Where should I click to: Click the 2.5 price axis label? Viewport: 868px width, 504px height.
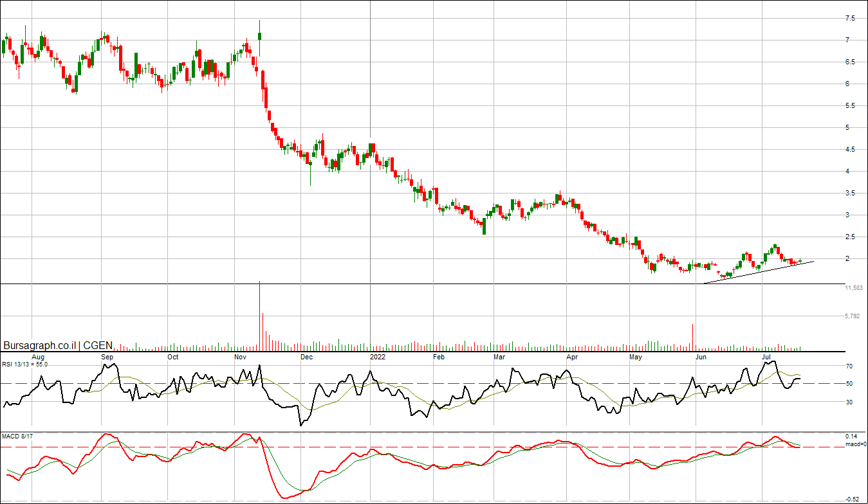(x=850, y=237)
